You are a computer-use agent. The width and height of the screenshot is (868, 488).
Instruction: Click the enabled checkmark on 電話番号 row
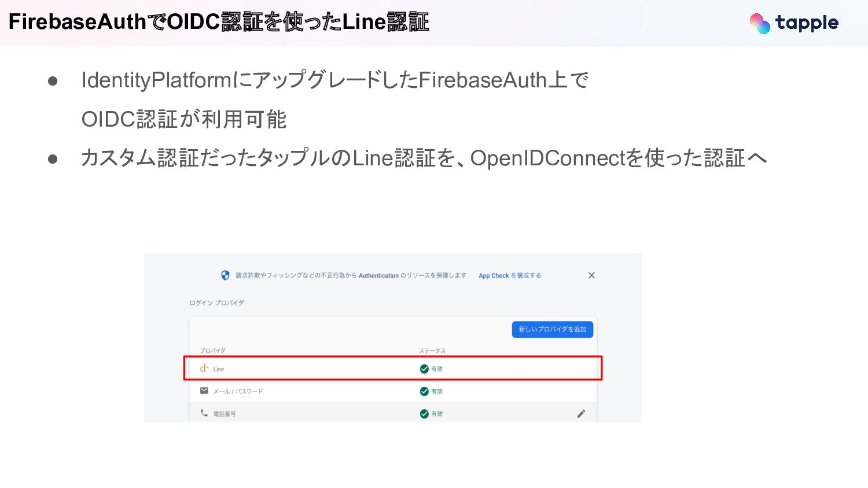tap(424, 413)
